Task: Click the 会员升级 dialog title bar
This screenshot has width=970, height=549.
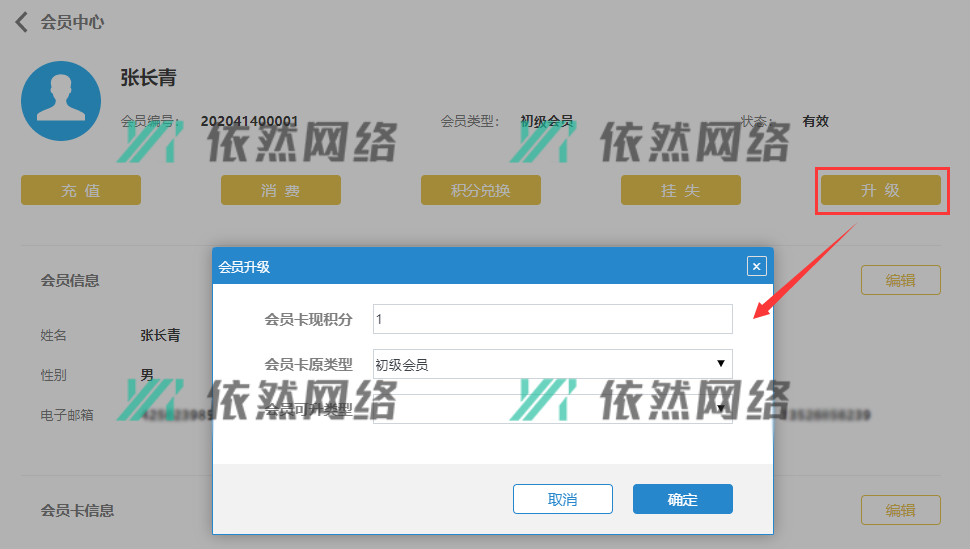Action: tap(480, 266)
